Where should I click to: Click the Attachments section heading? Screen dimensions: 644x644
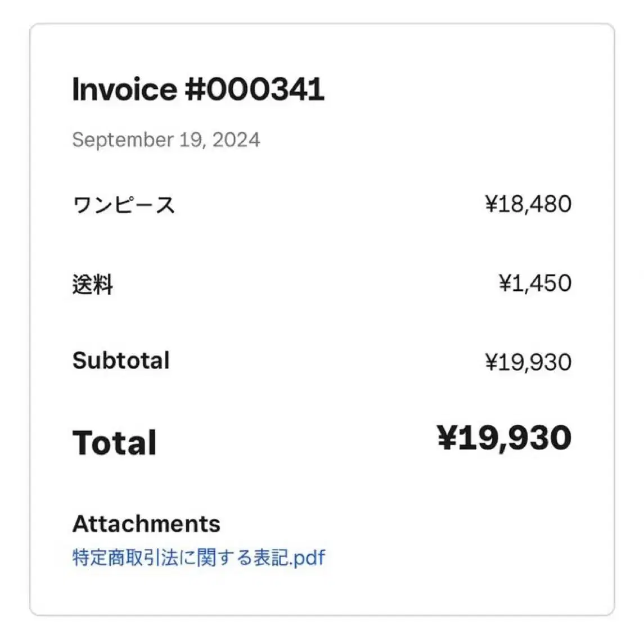[146, 524]
